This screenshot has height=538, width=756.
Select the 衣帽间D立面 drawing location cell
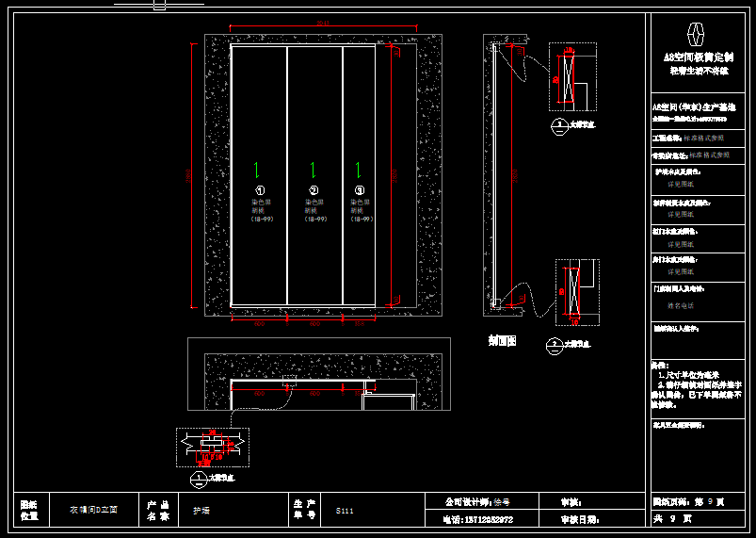[x=94, y=510]
